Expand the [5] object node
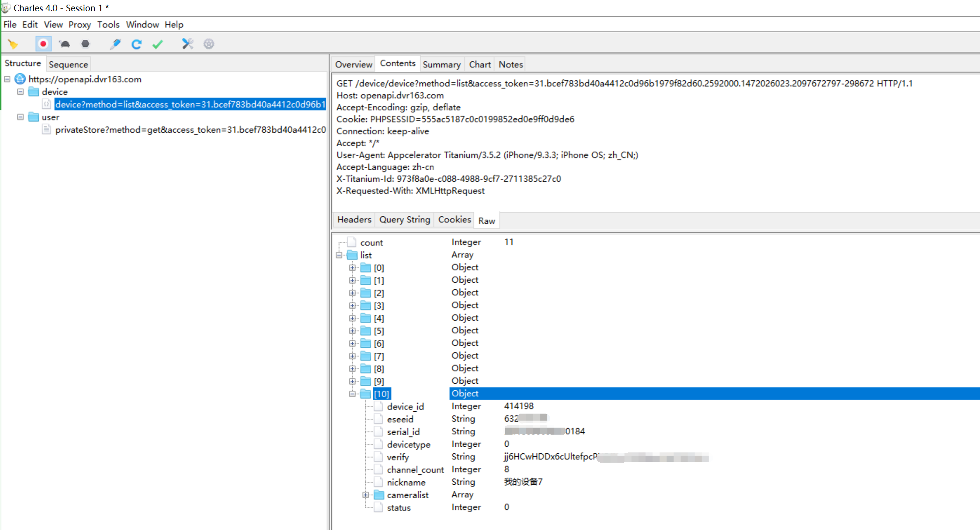 tap(352, 331)
